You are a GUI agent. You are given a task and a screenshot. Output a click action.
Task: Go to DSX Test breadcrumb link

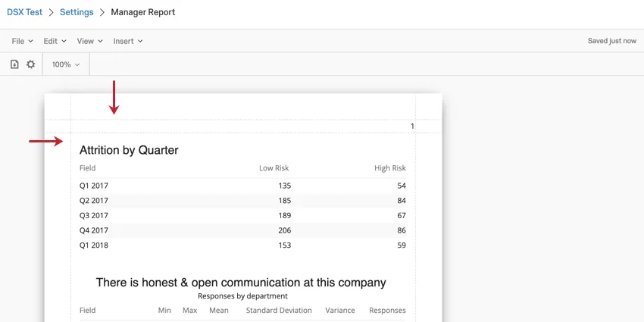[x=25, y=12]
